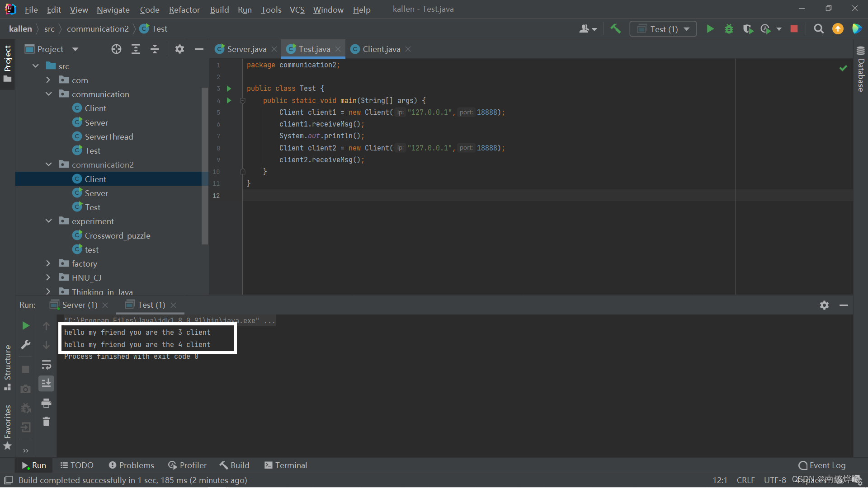The height and width of the screenshot is (488, 868).
Task: Open the Problems tool window
Action: tap(132, 465)
